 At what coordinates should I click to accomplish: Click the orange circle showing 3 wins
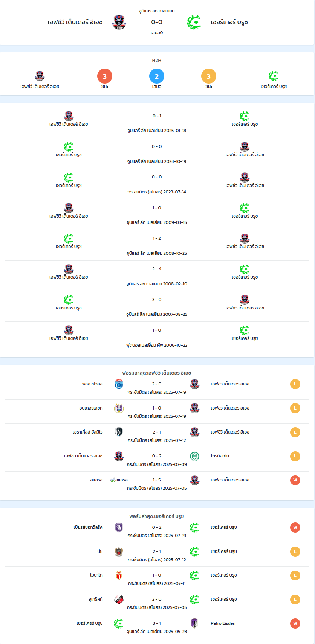209,76
